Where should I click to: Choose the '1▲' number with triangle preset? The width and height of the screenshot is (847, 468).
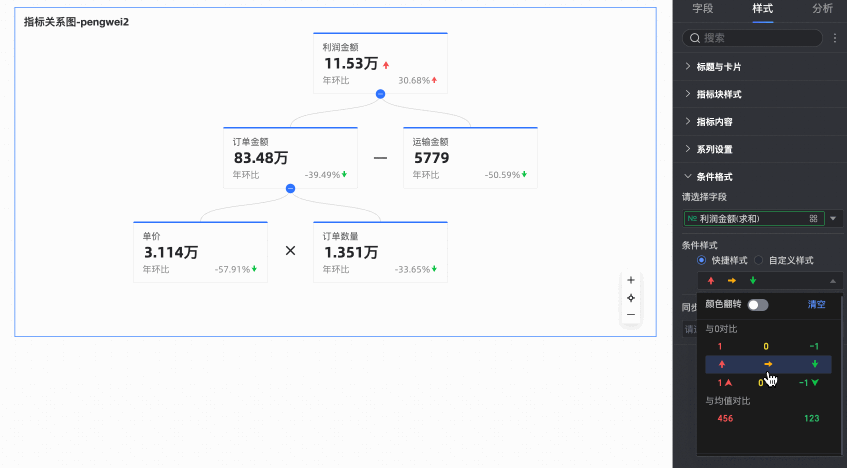724,383
